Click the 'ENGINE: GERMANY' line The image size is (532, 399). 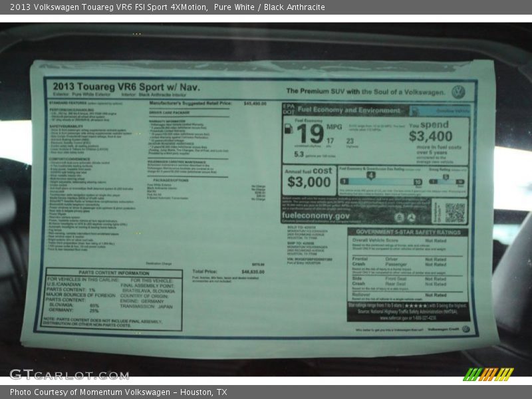click(142, 301)
